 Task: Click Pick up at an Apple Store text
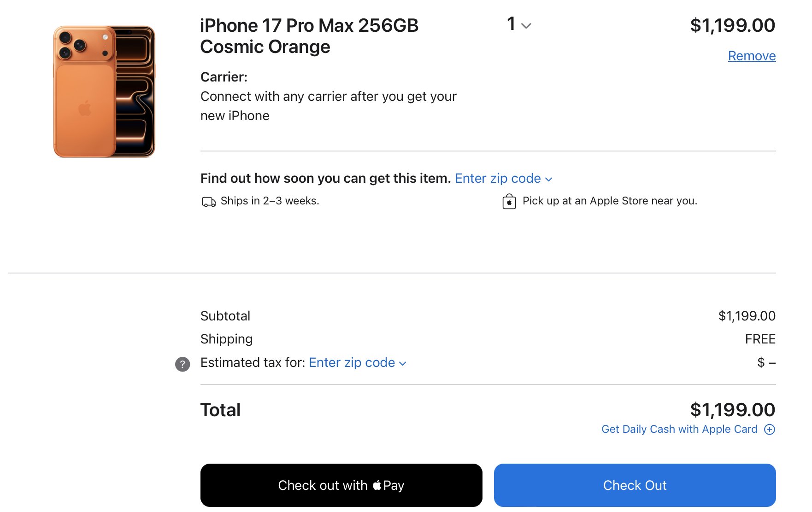(609, 201)
